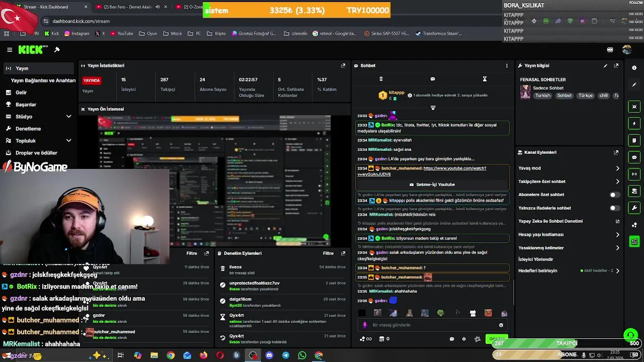Click the green headset support button

pyautogui.click(x=630, y=335)
